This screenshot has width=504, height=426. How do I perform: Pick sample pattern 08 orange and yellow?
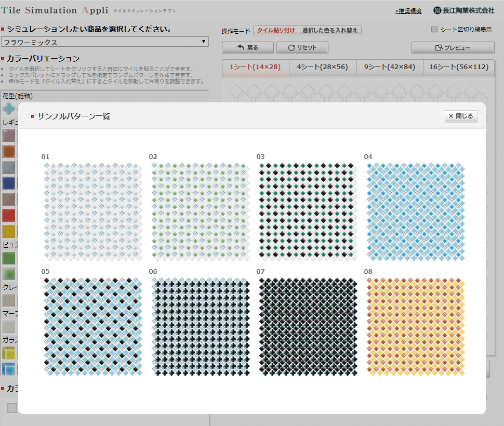(x=416, y=326)
